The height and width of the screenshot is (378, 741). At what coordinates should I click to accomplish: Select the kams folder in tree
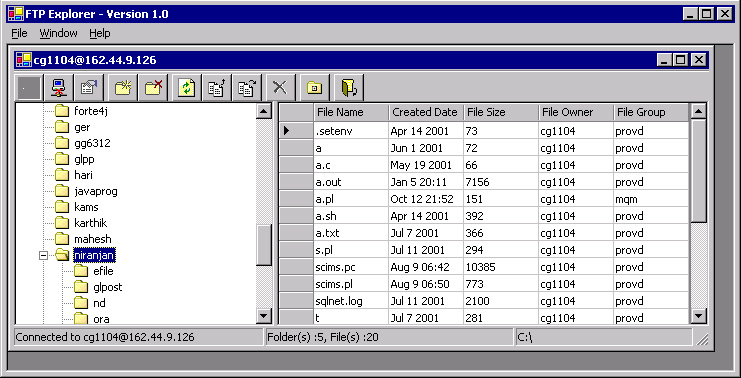86,207
